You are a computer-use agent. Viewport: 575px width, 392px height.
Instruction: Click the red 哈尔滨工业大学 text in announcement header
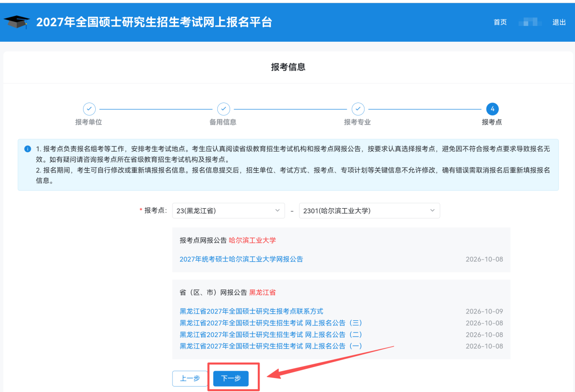click(x=252, y=240)
